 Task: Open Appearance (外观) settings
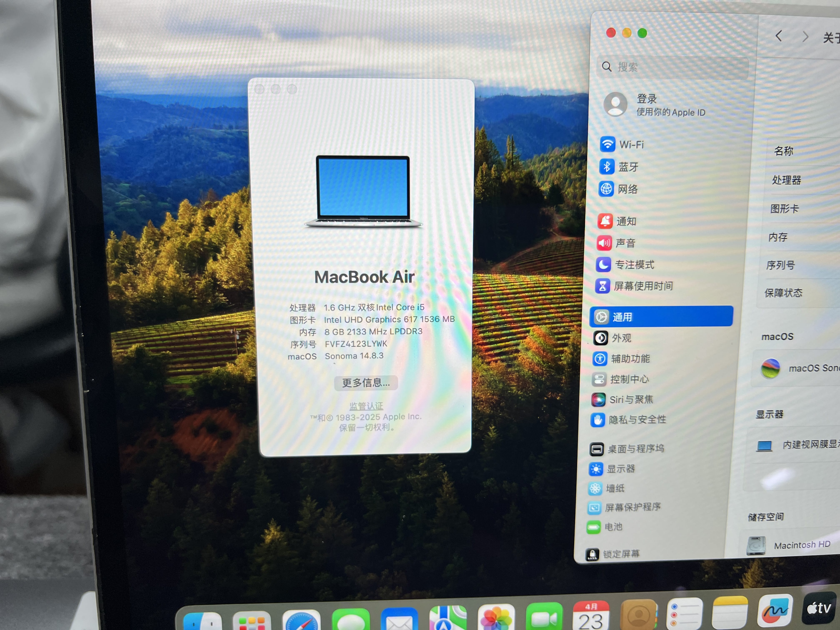[612, 337]
